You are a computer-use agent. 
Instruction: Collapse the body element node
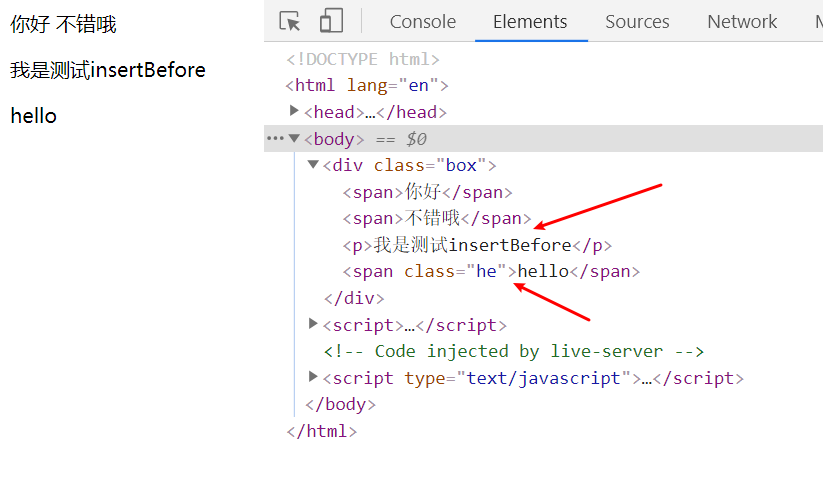coord(294,139)
